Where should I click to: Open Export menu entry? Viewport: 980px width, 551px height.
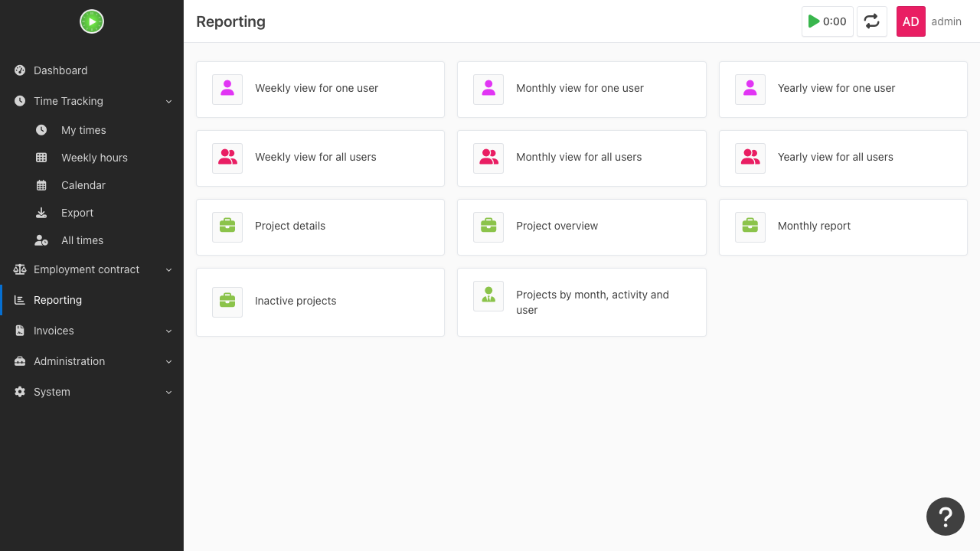coord(92,213)
